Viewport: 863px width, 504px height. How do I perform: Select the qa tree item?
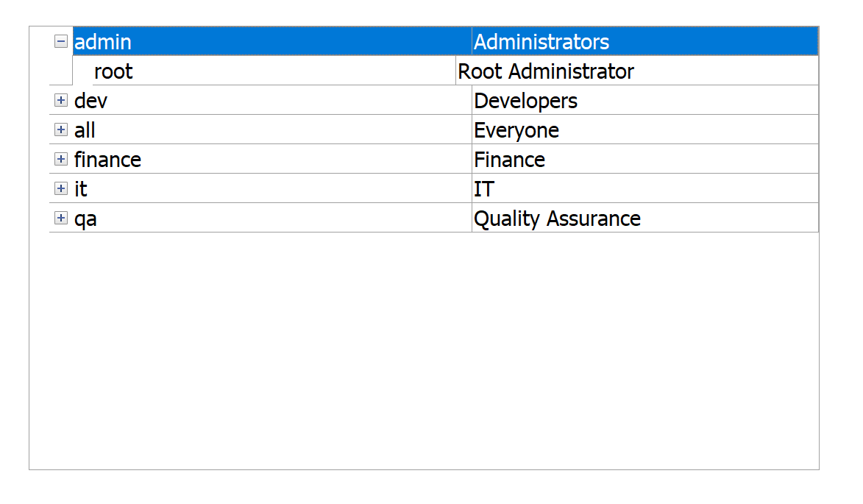click(85, 219)
